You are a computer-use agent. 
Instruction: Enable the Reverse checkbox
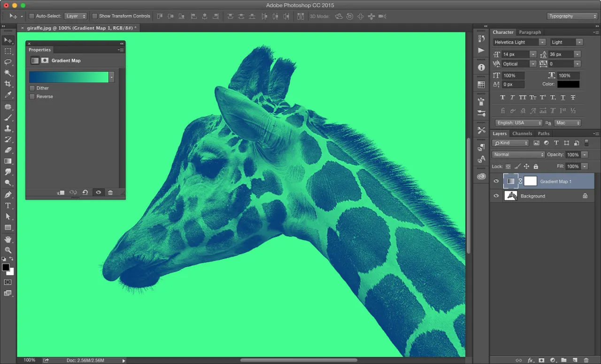pos(32,96)
